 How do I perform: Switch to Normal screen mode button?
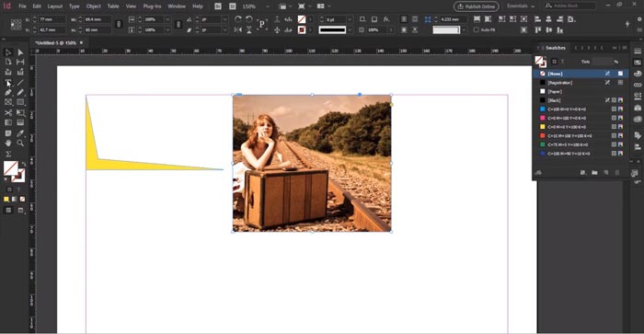click(x=8, y=210)
